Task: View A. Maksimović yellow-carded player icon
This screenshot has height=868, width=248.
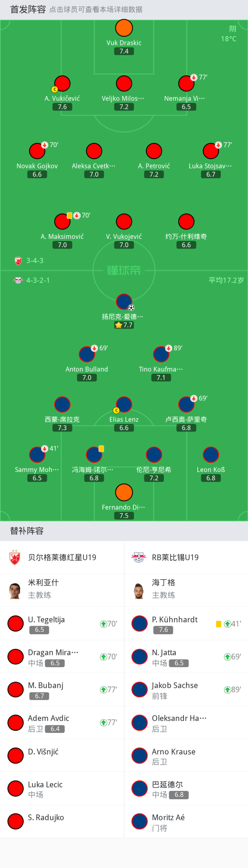Action: point(62,221)
